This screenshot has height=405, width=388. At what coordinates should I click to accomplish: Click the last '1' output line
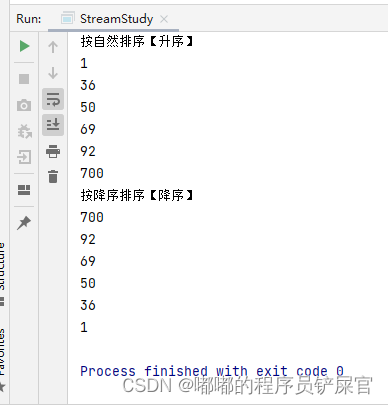point(84,327)
